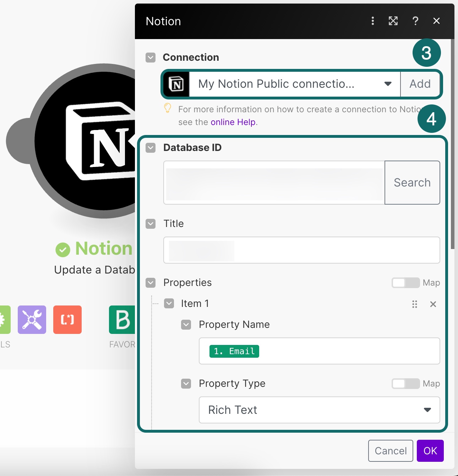Select the orange Text Parser icon
Viewport: 458px width, 476px height.
pos(67,320)
